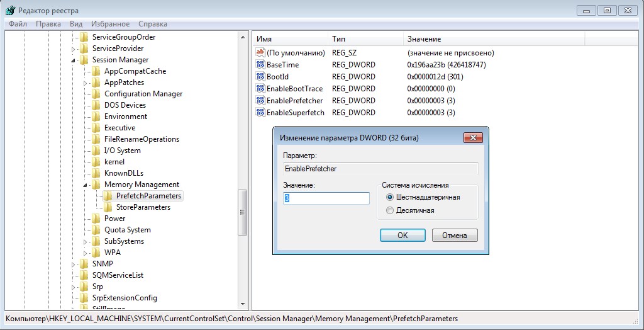Expand the Srp tree node
This screenshot has height=330, width=644.
tap(73, 287)
